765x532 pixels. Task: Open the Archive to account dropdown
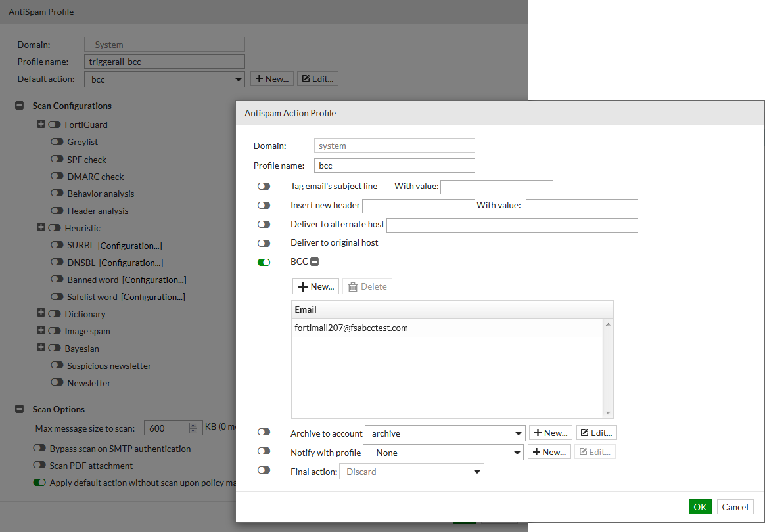pos(444,433)
